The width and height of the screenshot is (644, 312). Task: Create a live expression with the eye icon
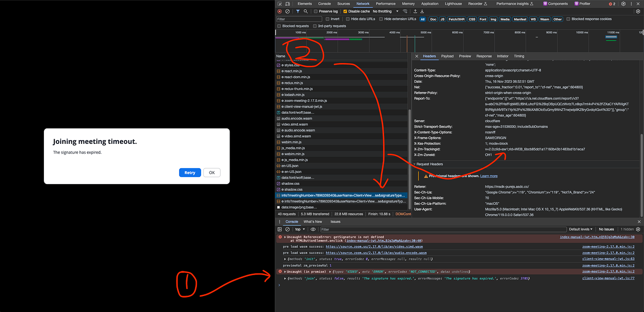(x=313, y=229)
